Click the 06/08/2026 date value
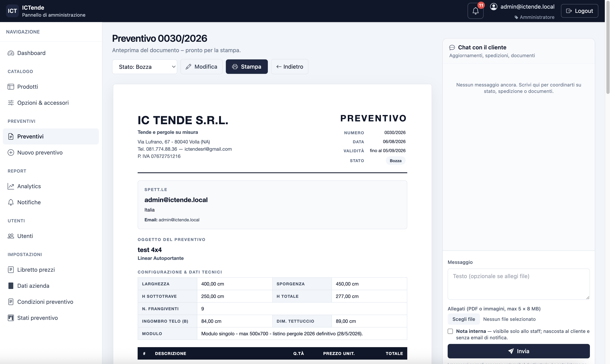 [394, 141]
